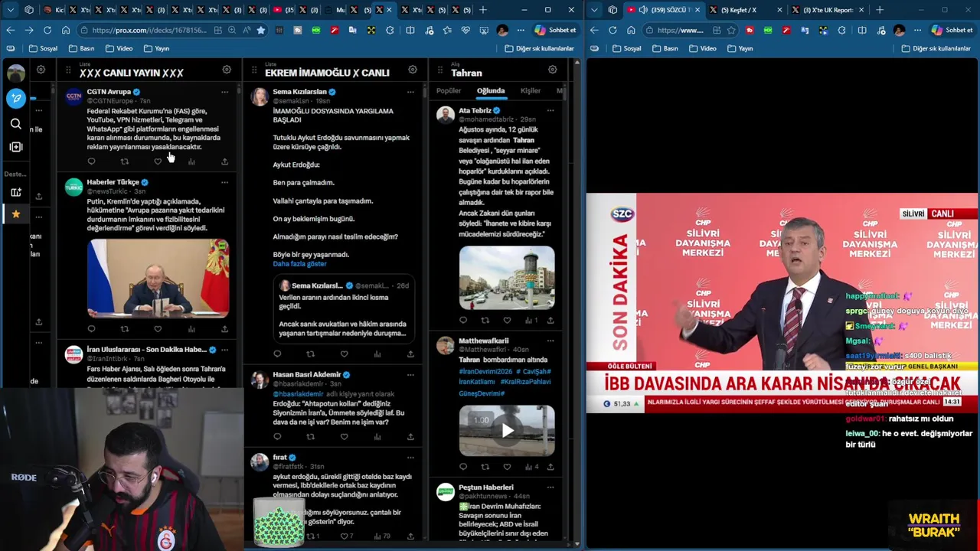The image size is (980, 551).
Task: Open tab search chevron in right browser window
Action: [x=594, y=10]
